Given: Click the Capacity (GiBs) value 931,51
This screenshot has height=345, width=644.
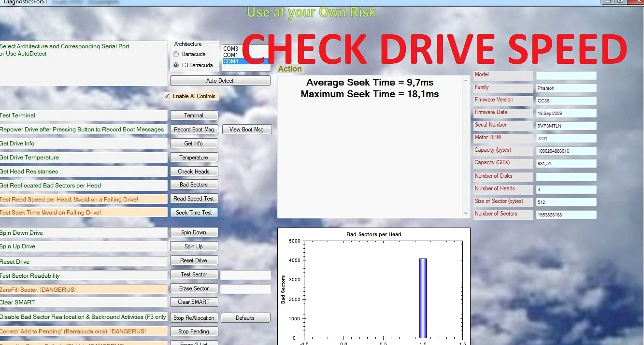Looking at the screenshot, I should point(566,164).
